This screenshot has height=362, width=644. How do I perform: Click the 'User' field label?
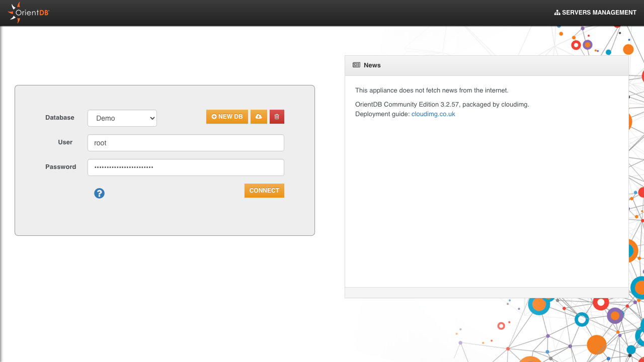[65, 142]
